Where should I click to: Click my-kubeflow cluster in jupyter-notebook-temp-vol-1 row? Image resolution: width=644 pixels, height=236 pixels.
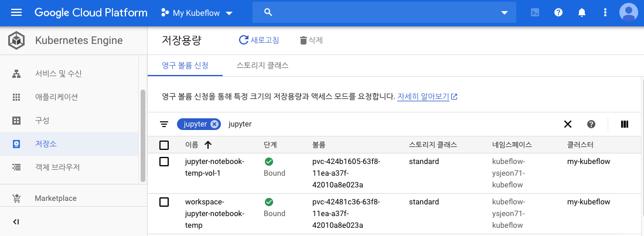tap(588, 161)
